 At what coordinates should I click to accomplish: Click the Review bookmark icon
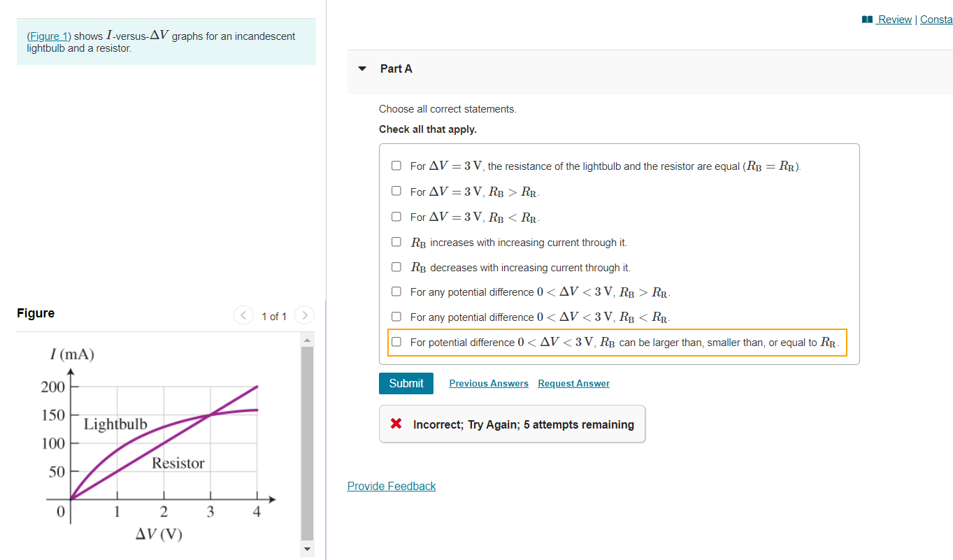coord(868,19)
